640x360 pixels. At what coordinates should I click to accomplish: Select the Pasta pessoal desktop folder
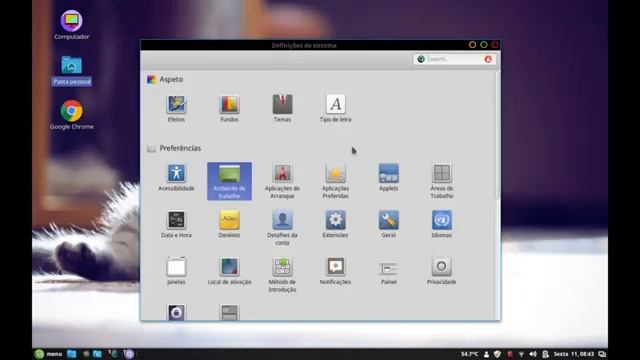tap(71, 71)
